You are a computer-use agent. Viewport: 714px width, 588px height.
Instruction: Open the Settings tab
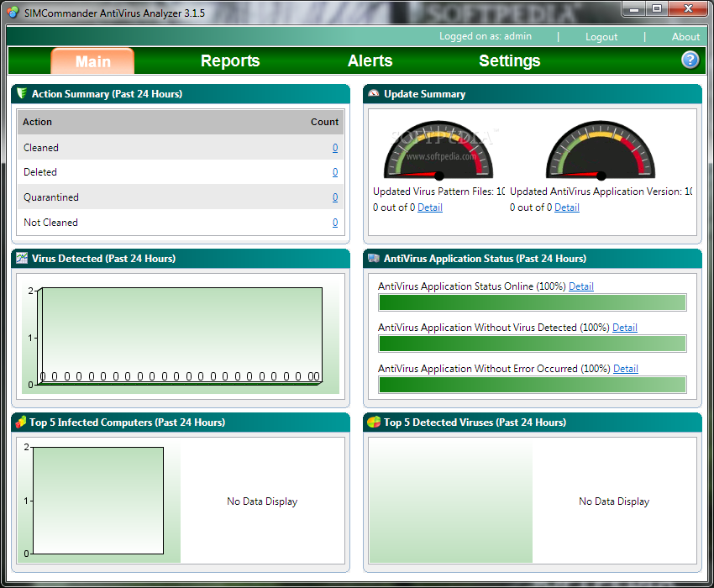pos(510,60)
